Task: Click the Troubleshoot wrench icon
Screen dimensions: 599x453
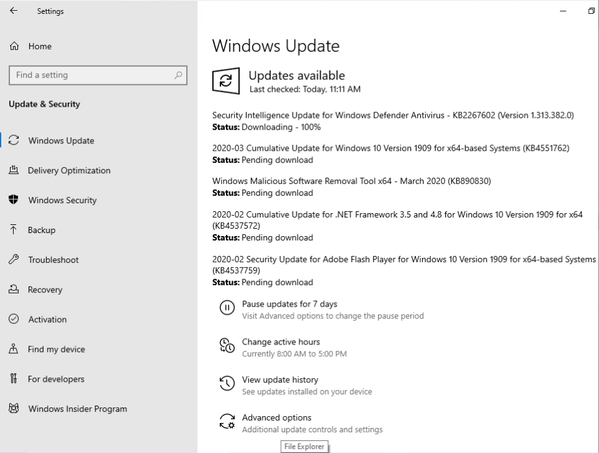Action: click(14, 259)
